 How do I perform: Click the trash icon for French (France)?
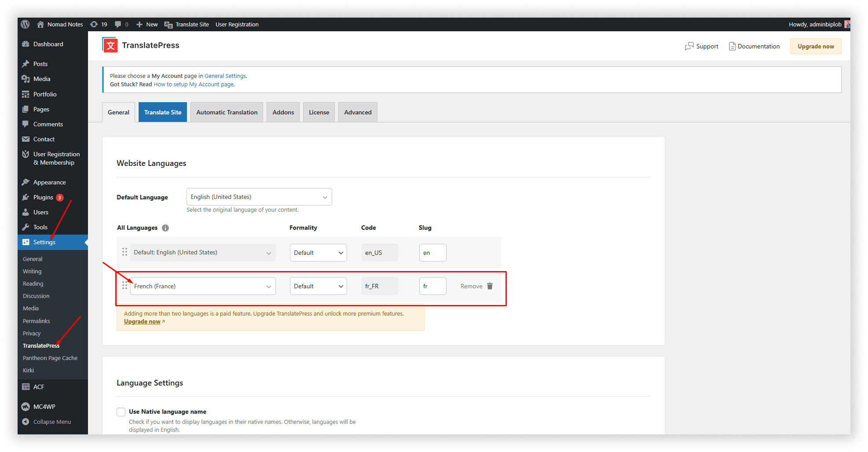[x=490, y=286]
